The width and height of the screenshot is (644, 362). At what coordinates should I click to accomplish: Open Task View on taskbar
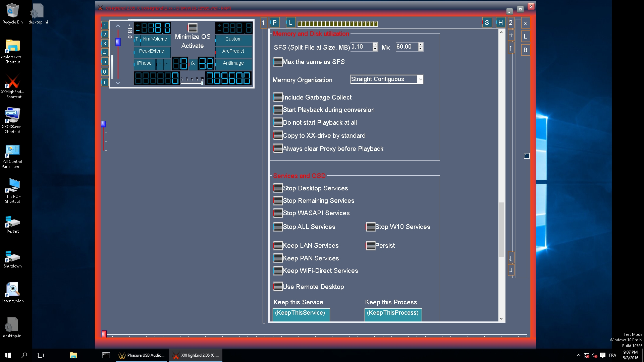[x=40, y=355]
